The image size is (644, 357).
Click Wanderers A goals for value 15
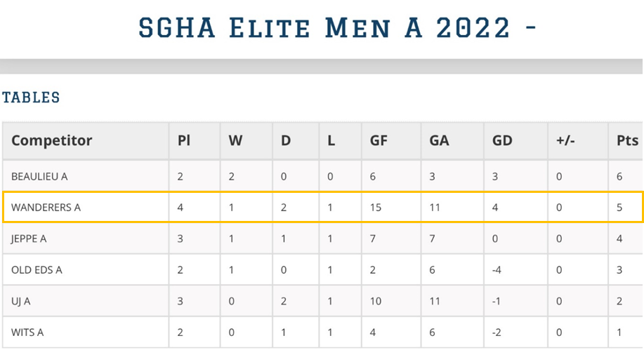click(376, 207)
